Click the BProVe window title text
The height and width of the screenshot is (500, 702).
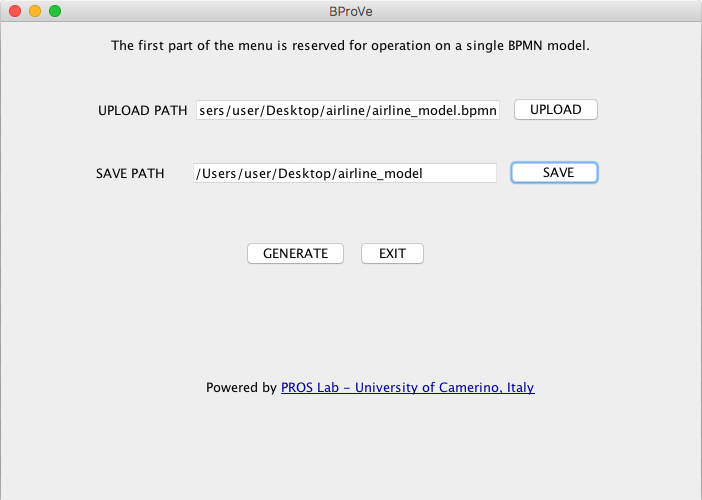pos(351,11)
